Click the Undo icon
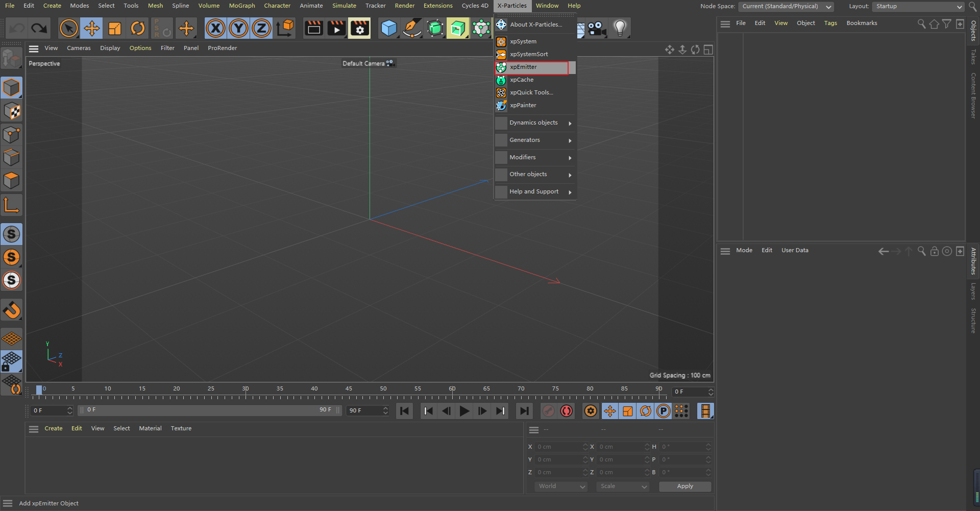The width and height of the screenshot is (980, 511). [x=17, y=28]
